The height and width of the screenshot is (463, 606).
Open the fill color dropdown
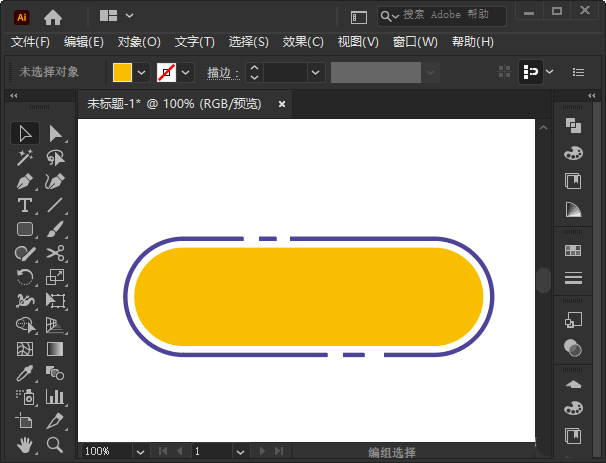pyautogui.click(x=142, y=72)
